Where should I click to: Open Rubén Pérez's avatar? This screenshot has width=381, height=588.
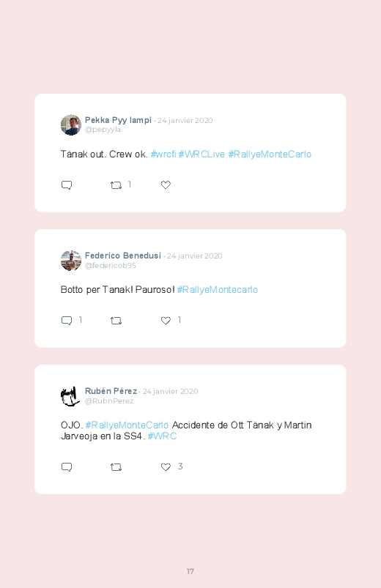[x=71, y=396]
